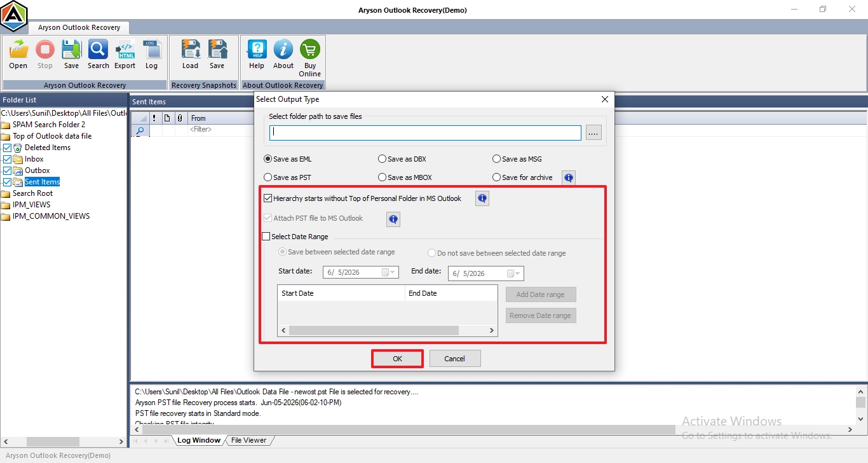Viewport: 868px width, 463px height.
Task: Click info icon beside Save for archive
Action: pyautogui.click(x=569, y=178)
